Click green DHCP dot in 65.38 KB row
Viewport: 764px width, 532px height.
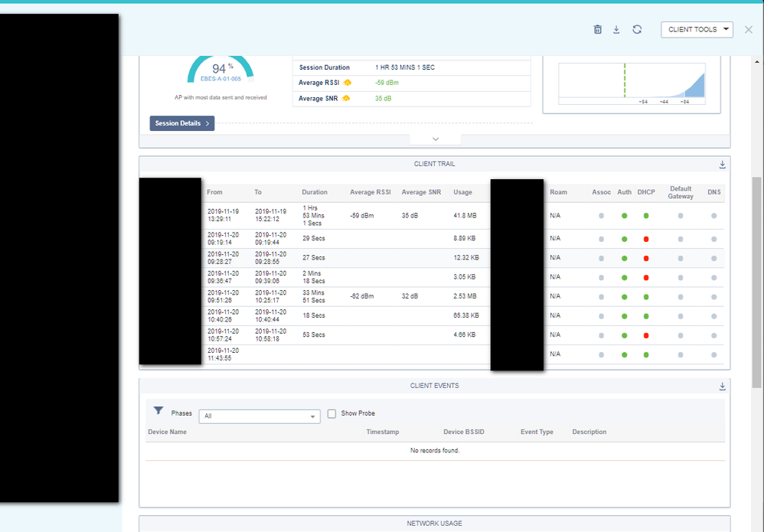(x=646, y=316)
